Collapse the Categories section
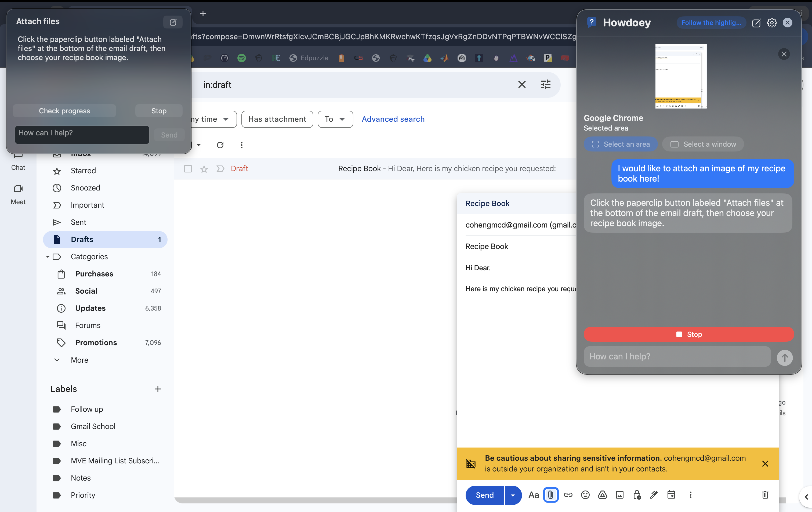This screenshot has width=812, height=512. click(48, 257)
